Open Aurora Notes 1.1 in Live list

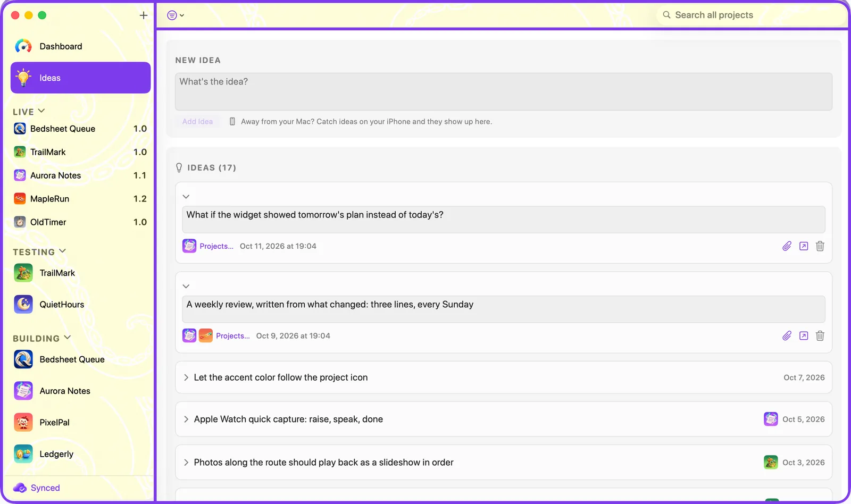coord(80,175)
